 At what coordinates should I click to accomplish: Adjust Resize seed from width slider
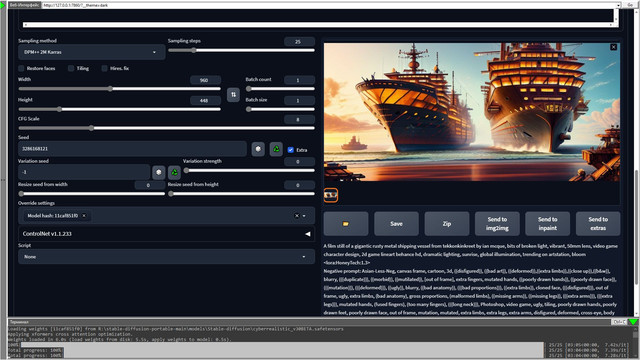91,193
